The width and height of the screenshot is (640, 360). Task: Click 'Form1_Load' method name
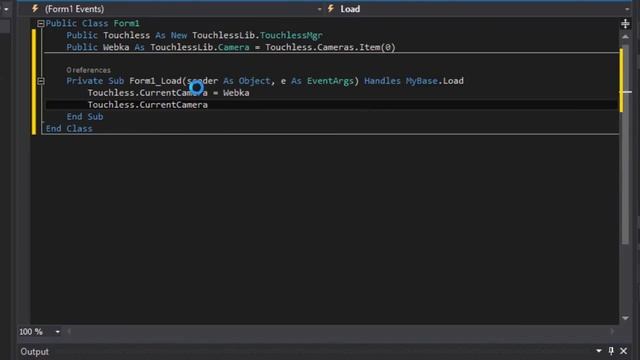click(156, 81)
